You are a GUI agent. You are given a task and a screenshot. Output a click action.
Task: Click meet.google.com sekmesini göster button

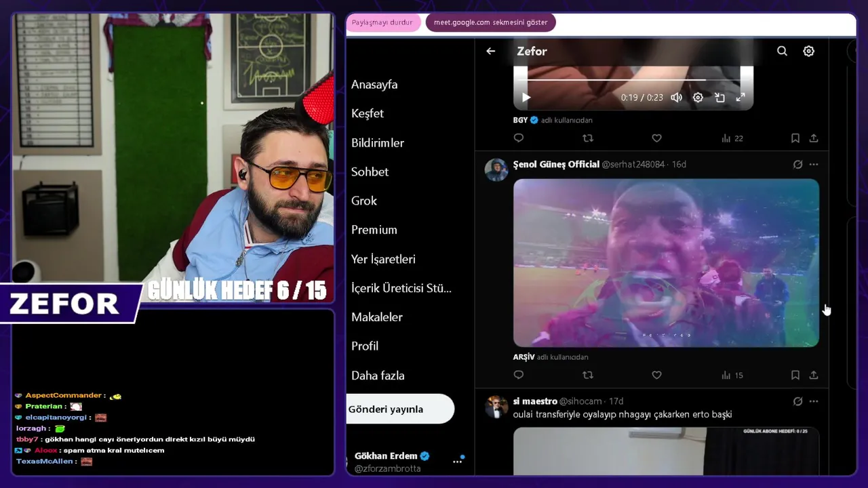[x=491, y=22]
